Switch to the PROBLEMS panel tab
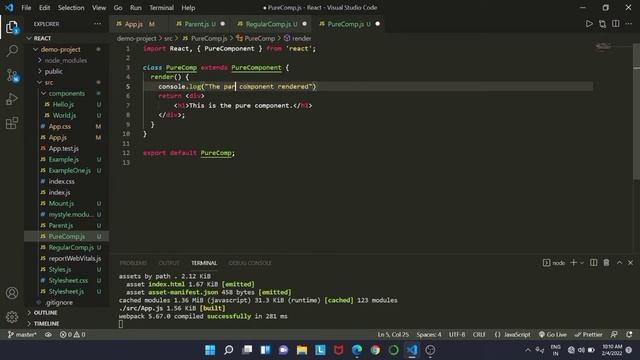Image resolution: width=640 pixels, height=360 pixels. [x=133, y=263]
